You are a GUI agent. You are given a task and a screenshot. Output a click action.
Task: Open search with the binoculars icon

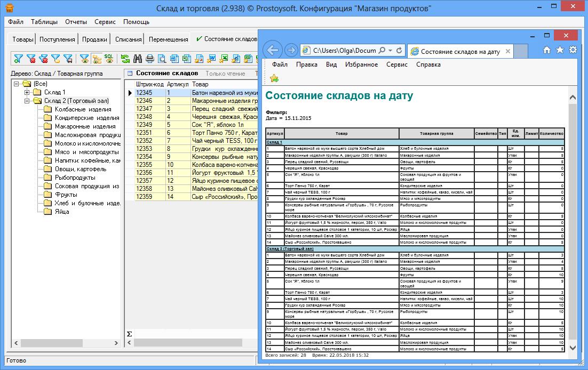click(x=138, y=59)
